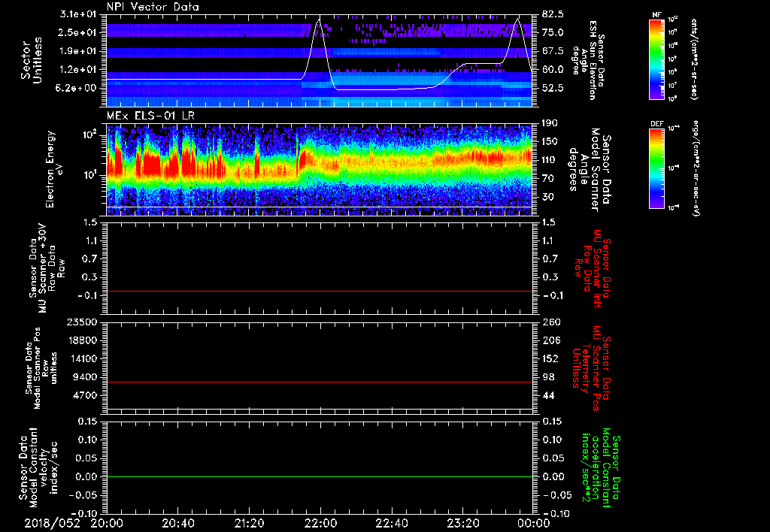The image size is (770, 532).
Task: Click the Sector Unitless axis label
Action: pyautogui.click(x=30, y=60)
